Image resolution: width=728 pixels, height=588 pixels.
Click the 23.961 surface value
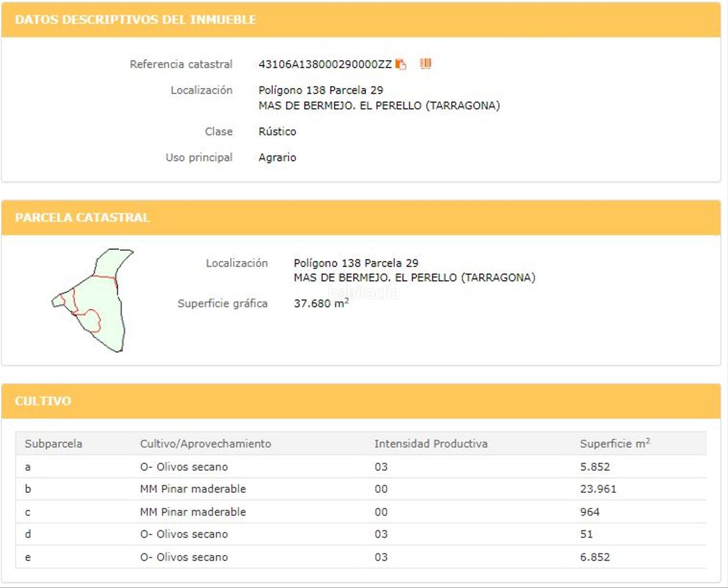598,489
